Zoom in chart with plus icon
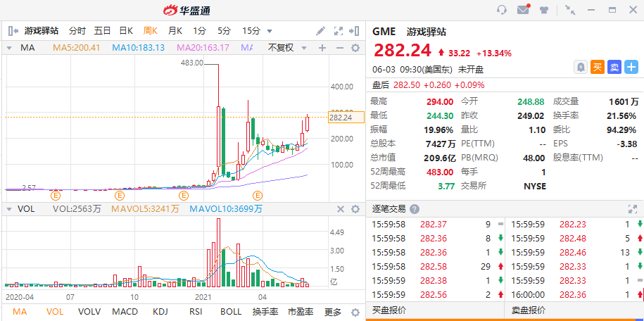Viewport: 644px width, 321px height. pyautogui.click(x=322, y=48)
